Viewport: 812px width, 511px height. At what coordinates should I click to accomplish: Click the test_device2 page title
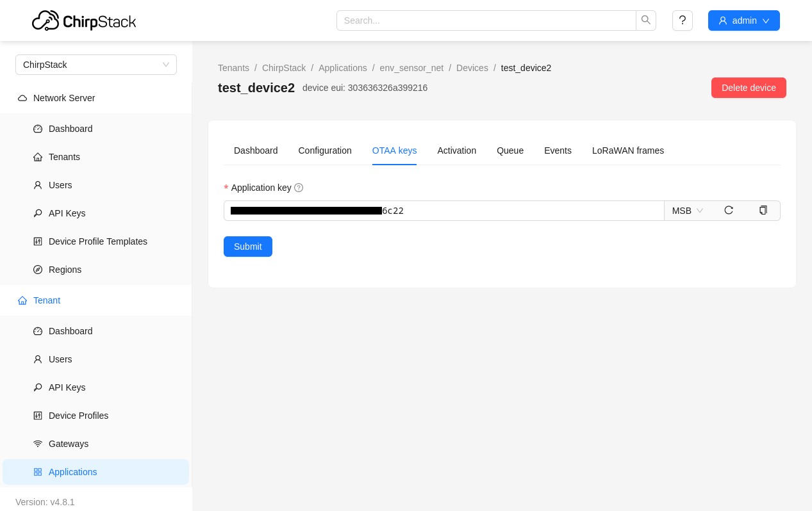(256, 88)
